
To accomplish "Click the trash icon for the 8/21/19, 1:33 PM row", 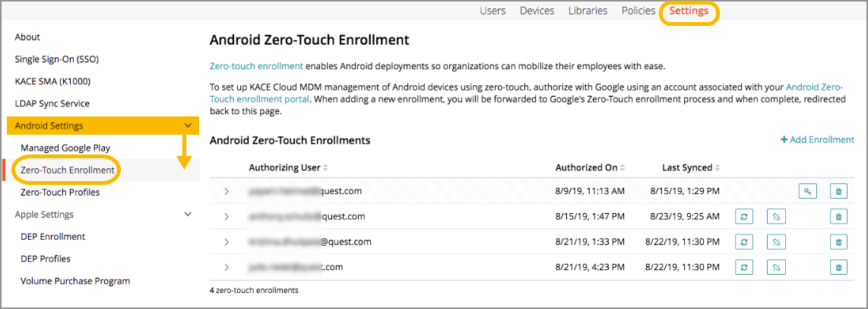I will point(838,242).
